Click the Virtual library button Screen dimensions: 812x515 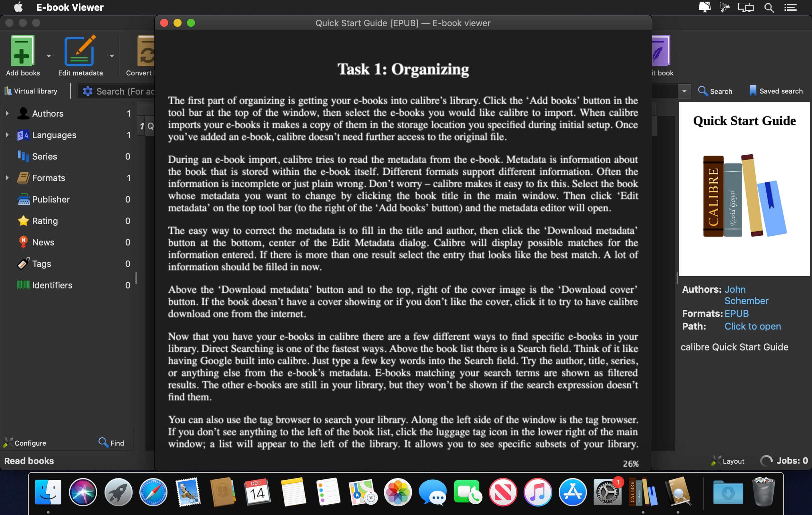tap(31, 91)
